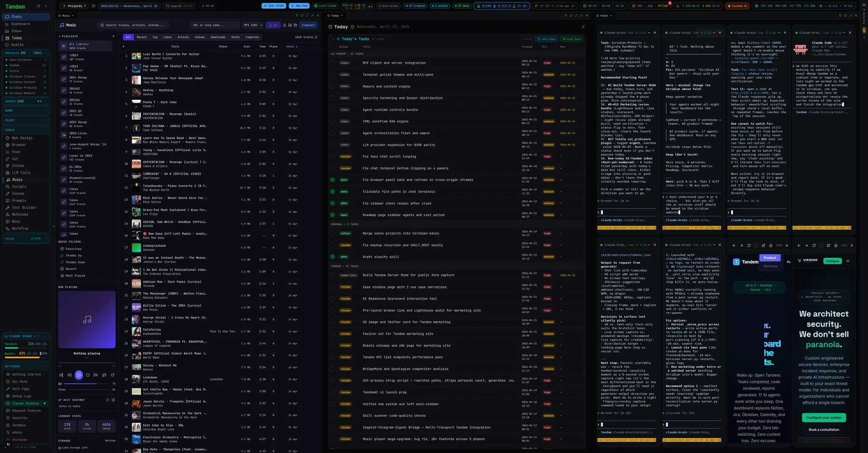Click shuffle button in music player
This screenshot has height=453, width=868.
tap(61, 375)
